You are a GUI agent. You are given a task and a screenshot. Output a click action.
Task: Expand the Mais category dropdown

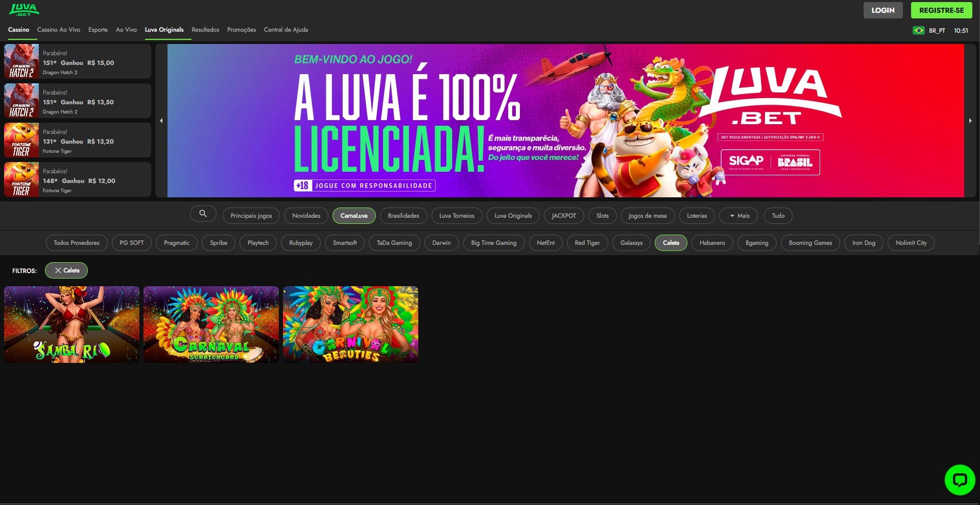738,216
